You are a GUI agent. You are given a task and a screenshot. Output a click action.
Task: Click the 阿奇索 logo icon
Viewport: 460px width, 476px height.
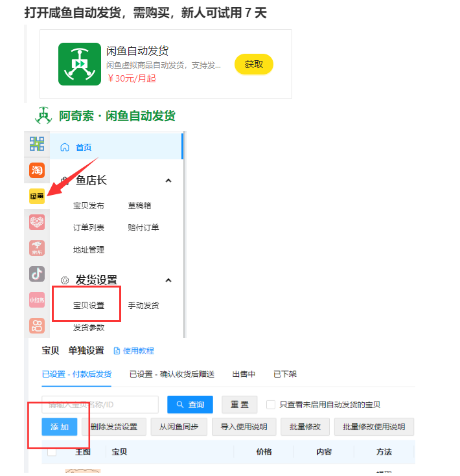43,116
